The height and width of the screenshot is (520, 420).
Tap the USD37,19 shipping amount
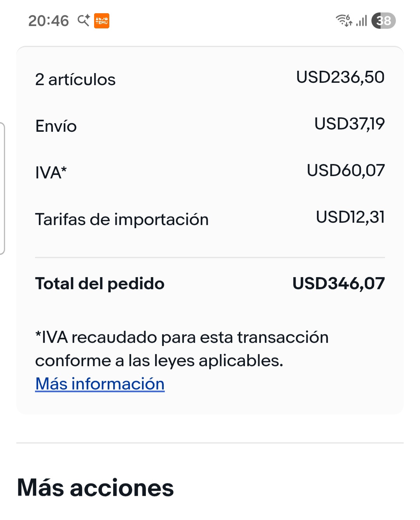(x=349, y=124)
